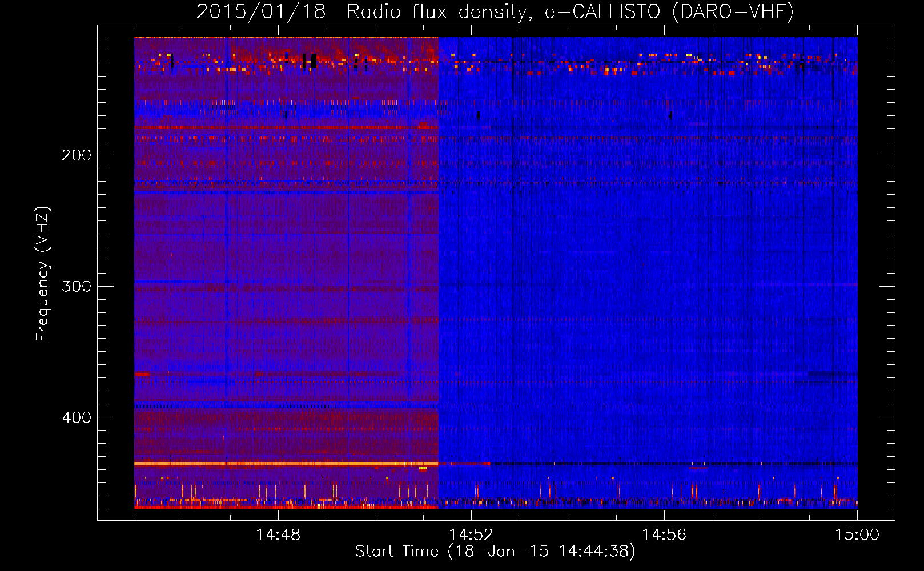Select the 14:56 time tick label

click(664, 535)
